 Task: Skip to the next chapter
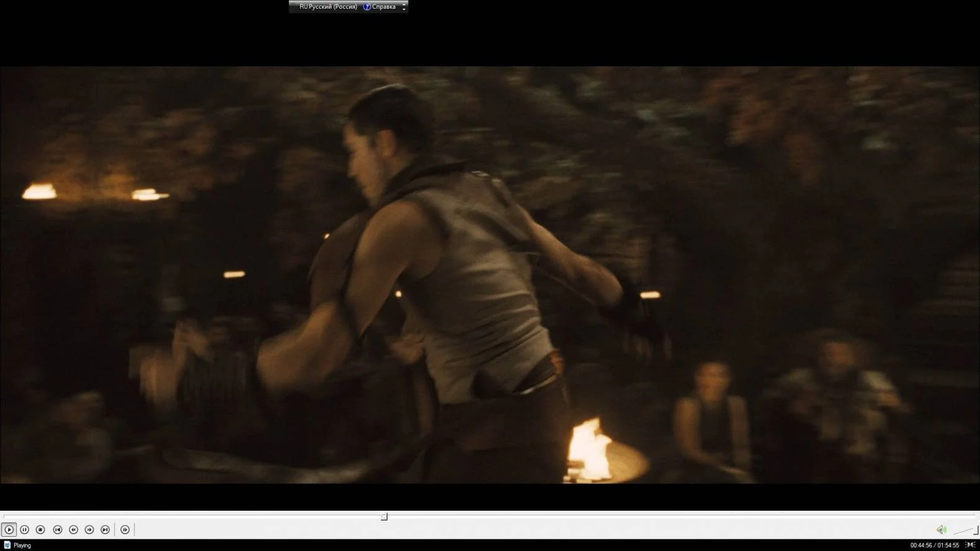click(105, 530)
